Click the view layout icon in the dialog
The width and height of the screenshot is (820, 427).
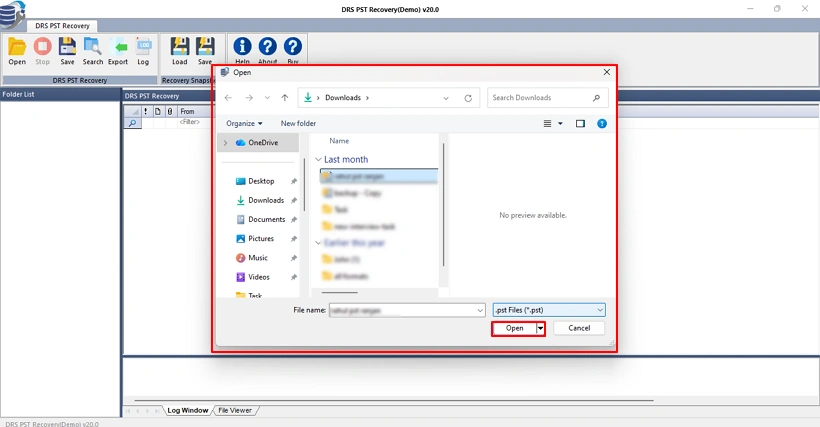[547, 123]
